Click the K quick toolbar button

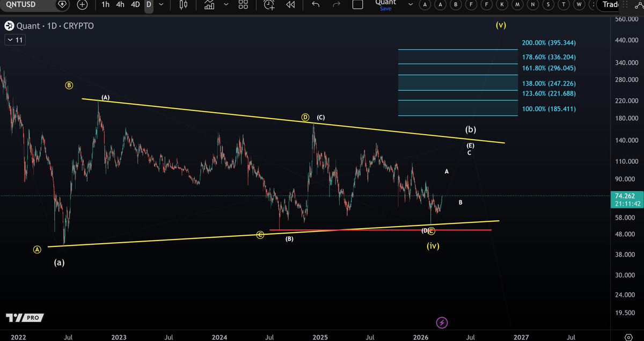click(x=502, y=4)
